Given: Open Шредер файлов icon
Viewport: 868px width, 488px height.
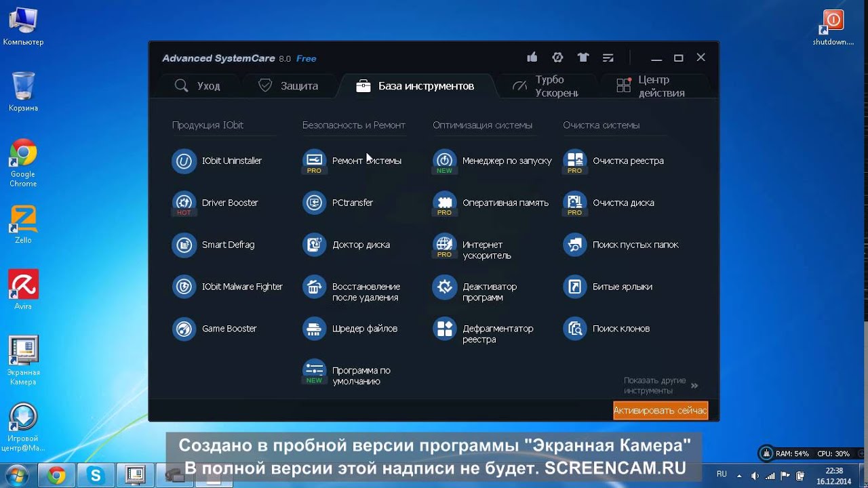Looking at the screenshot, I should pyautogui.click(x=314, y=329).
